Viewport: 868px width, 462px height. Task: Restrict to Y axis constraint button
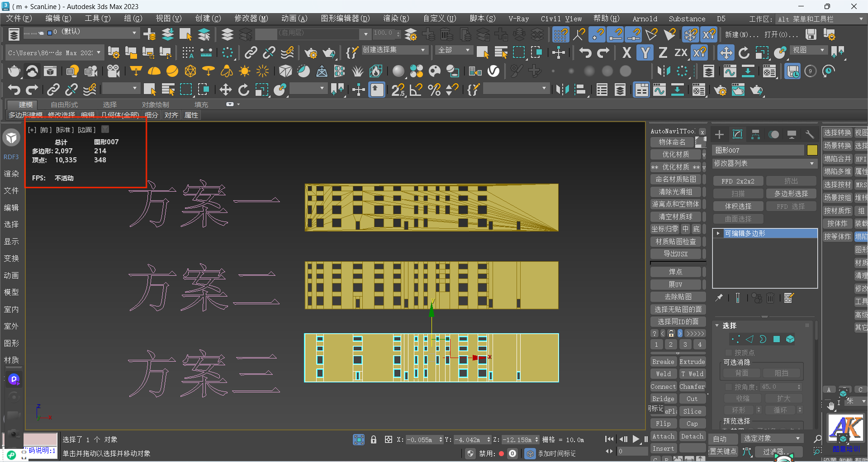coord(645,53)
